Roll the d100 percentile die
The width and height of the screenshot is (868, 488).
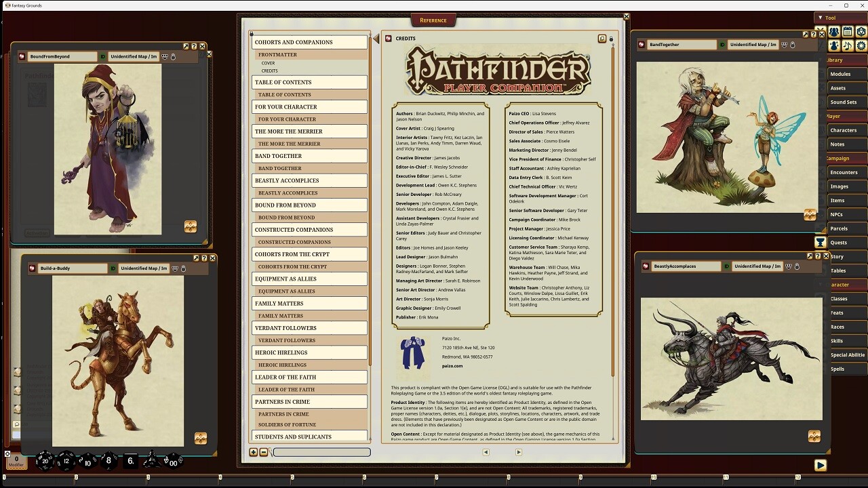tap(173, 462)
